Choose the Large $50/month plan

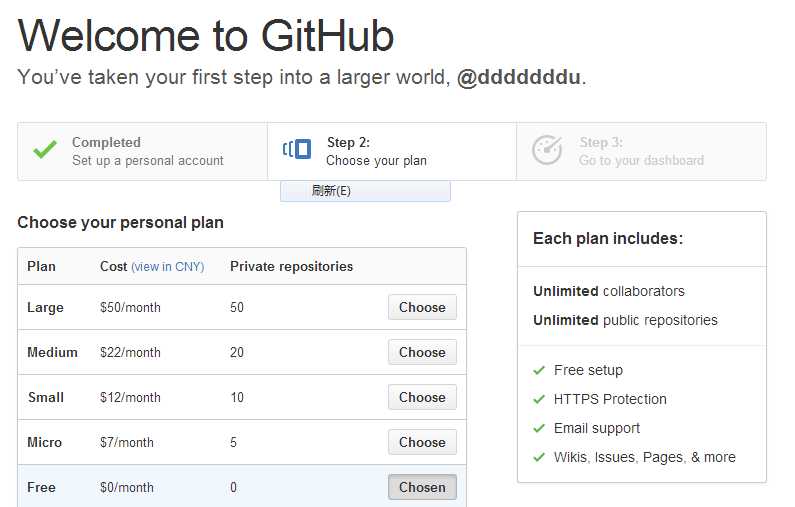(x=422, y=307)
